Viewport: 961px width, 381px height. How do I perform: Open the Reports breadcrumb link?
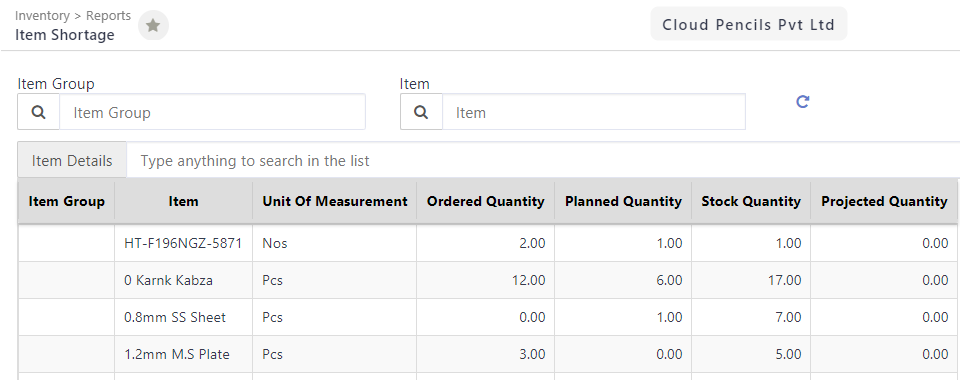click(x=108, y=16)
